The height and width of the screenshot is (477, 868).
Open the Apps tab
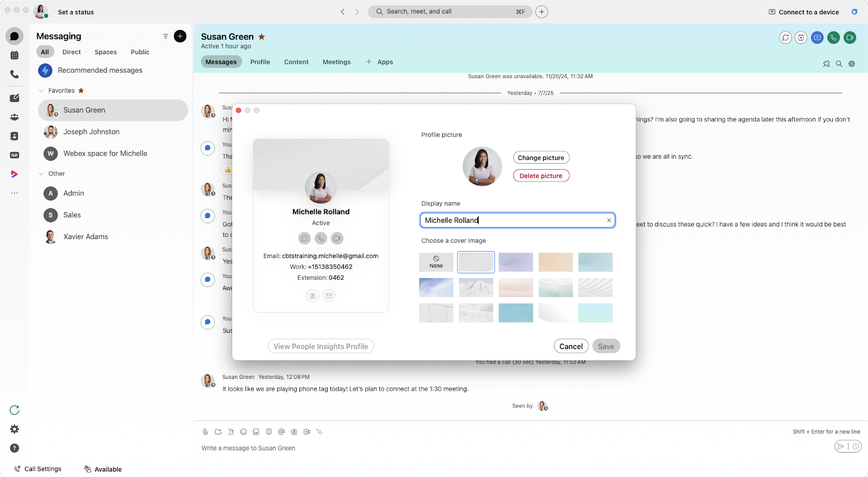click(380, 62)
